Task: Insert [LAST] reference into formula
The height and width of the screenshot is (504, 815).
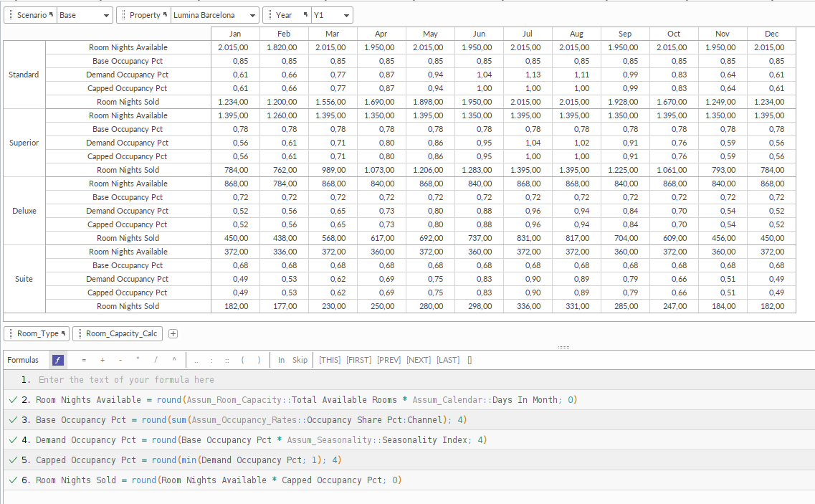Action: coord(448,360)
